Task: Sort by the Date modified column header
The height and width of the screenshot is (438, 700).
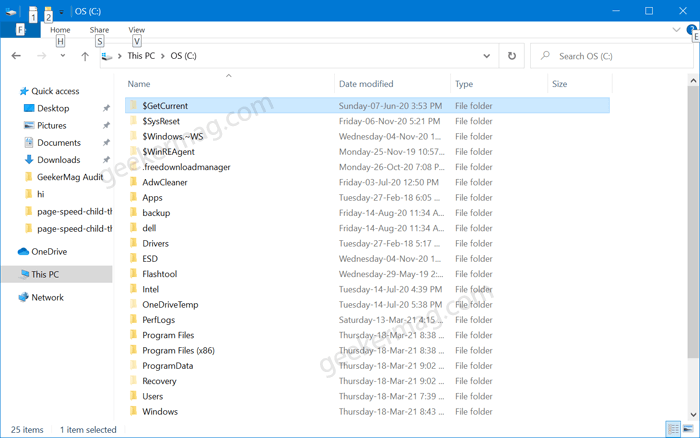Action: click(x=366, y=84)
